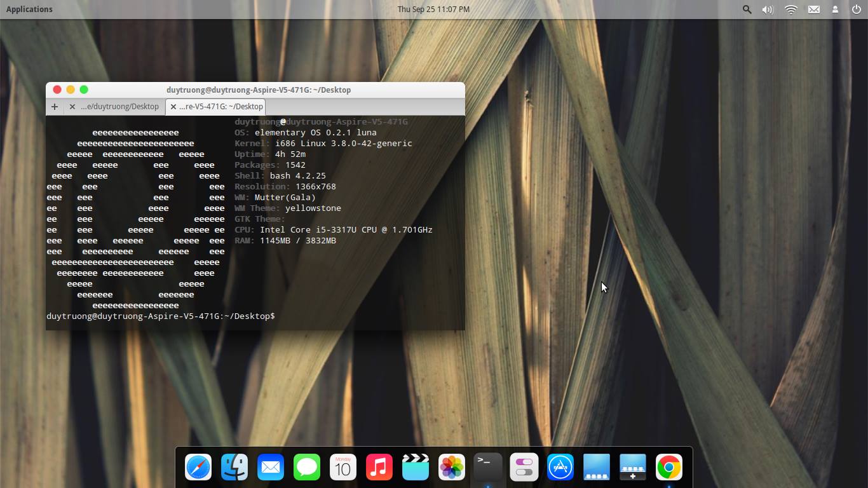Minimize terminal with the yellow button

pos(71,90)
